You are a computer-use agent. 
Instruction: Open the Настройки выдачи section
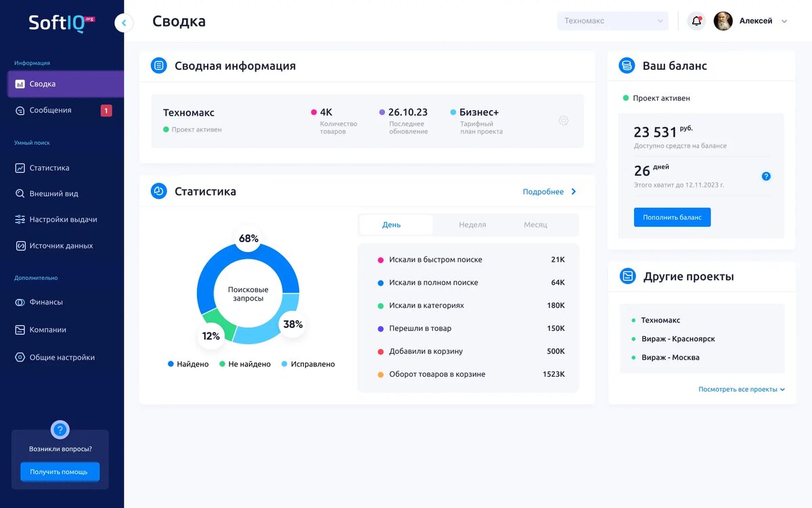click(64, 219)
